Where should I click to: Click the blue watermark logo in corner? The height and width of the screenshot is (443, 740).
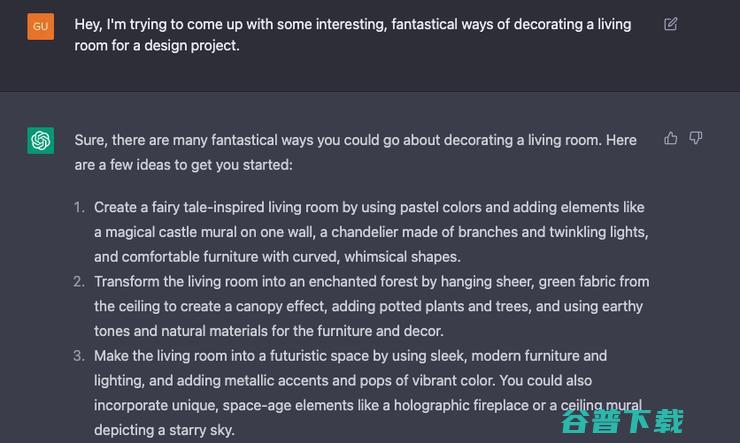(x=623, y=421)
